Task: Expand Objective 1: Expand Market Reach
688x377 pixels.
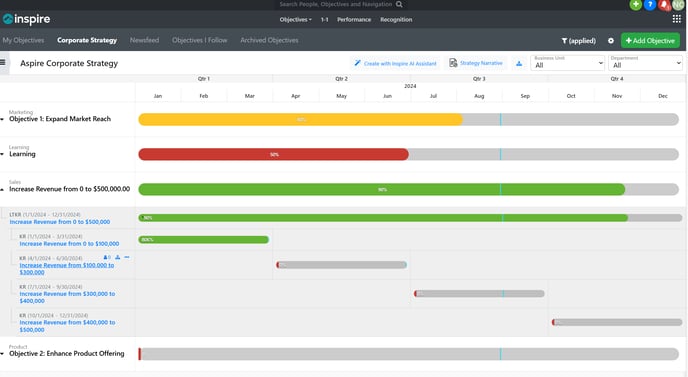Action: coord(2,119)
